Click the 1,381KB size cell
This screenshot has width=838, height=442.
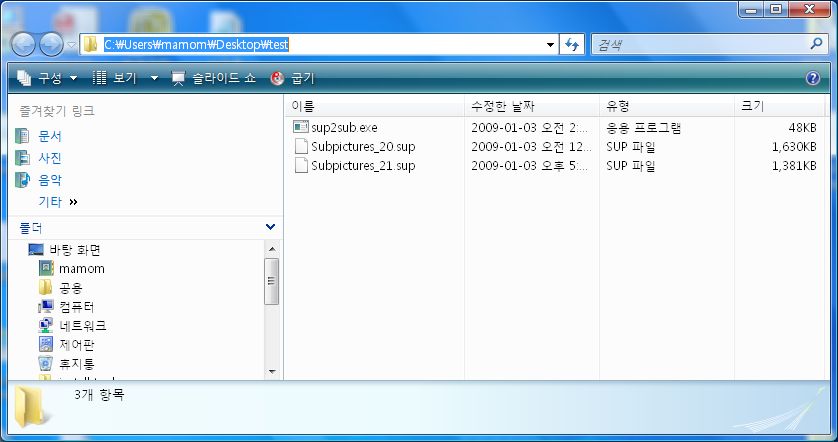tap(794, 166)
